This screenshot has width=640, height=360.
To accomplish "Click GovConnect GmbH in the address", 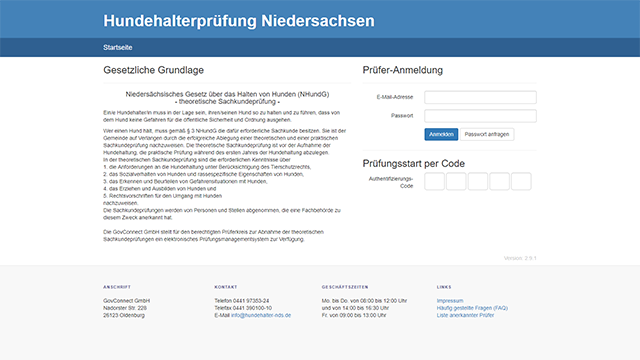I will [x=127, y=300].
